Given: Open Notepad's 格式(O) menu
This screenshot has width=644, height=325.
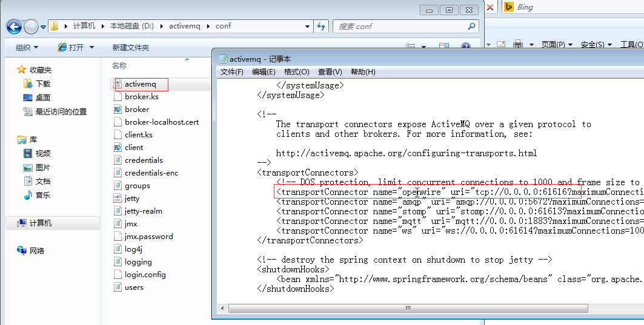Looking at the screenshot, I should point(296,72).
